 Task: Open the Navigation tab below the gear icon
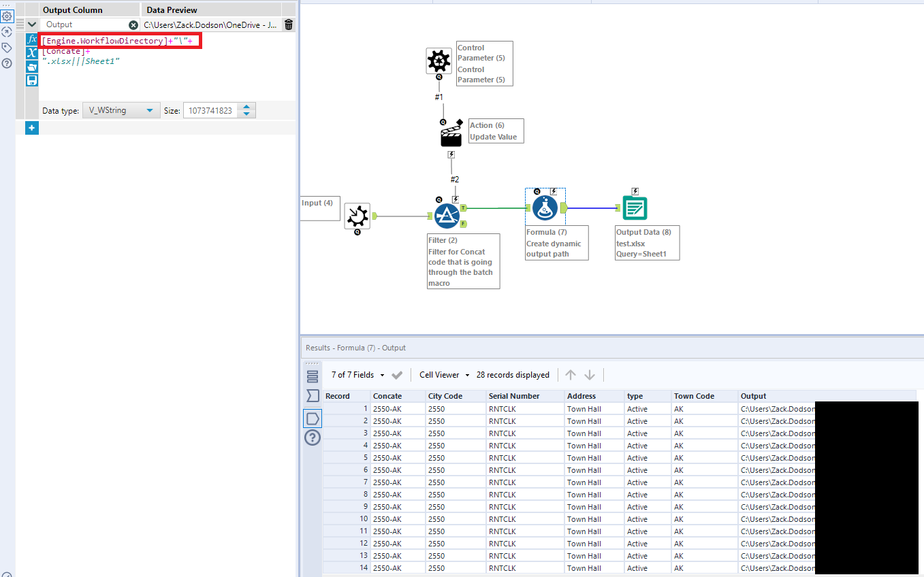point(7,32)
